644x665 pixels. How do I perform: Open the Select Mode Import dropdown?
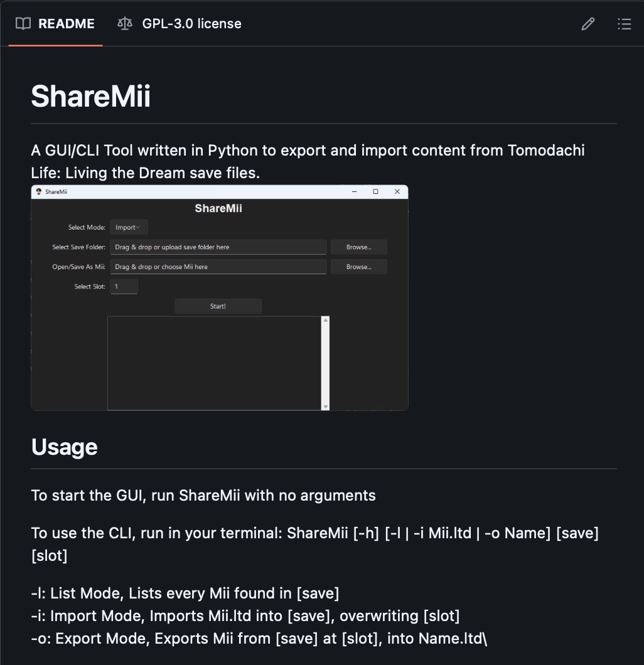(129, 227)
